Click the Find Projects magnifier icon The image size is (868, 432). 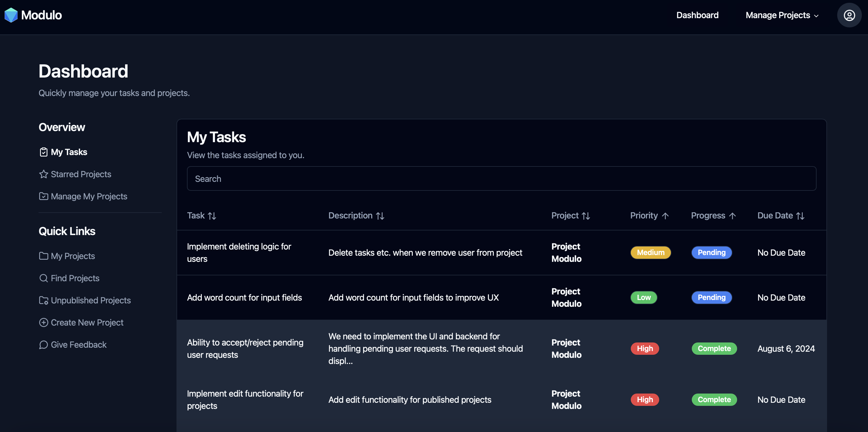(x=43, y=278)
